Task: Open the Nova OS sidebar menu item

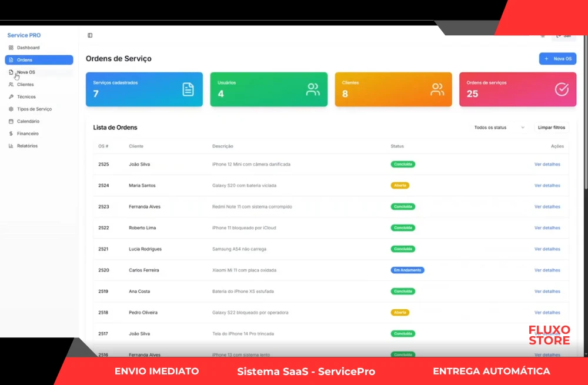Action: point(26,72)
